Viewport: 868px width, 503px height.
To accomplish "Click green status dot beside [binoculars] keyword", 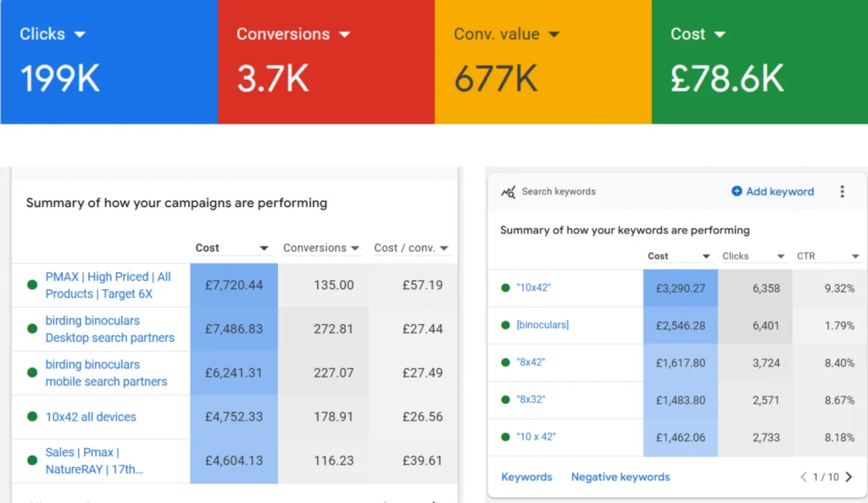I will pyautogui.click(x=505, y=326).
